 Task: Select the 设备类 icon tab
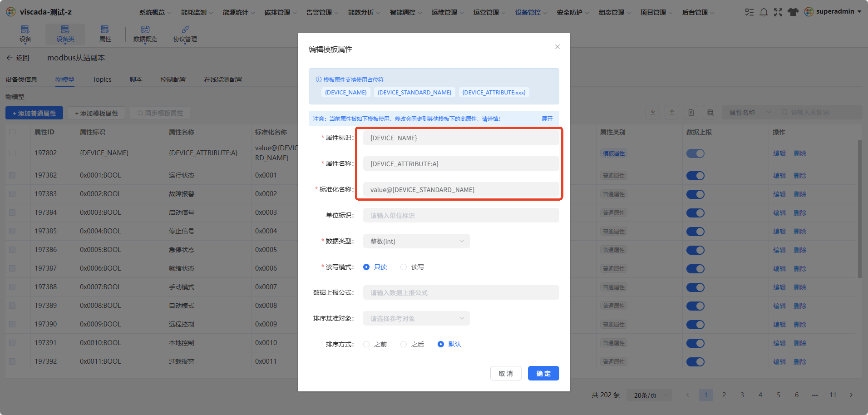click(65, 34)
